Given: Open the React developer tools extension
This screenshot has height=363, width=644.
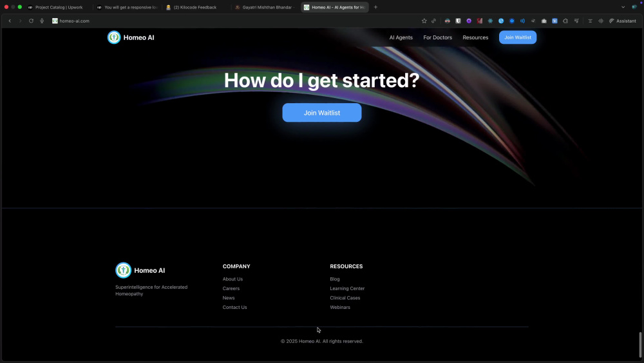Looking at the screenshot, I should click(x=490, y=21).
